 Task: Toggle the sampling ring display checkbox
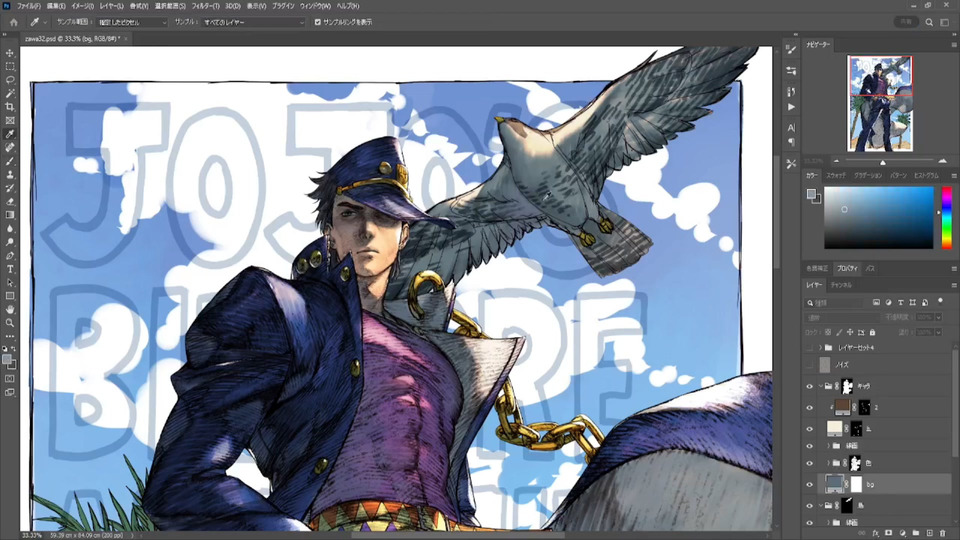pyautogui.click(x=317, y=22)
